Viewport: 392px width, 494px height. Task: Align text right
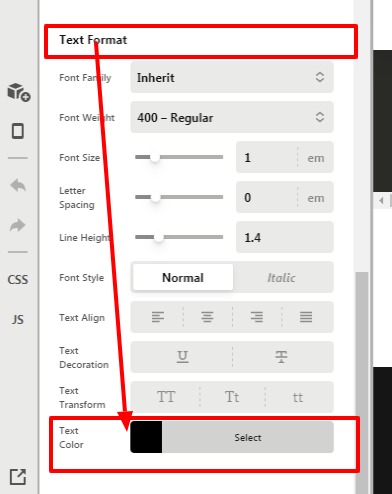pyautogui.click(x=257, y=317)
